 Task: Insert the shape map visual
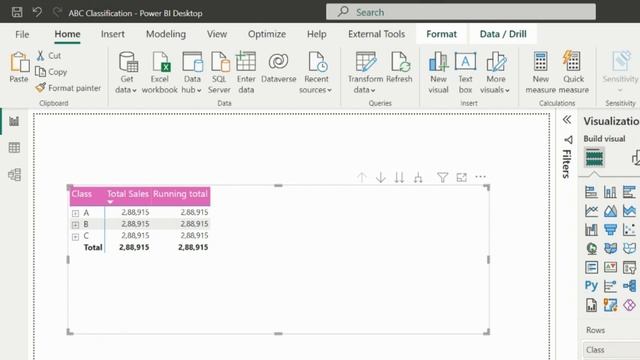(x=629, y=248)
